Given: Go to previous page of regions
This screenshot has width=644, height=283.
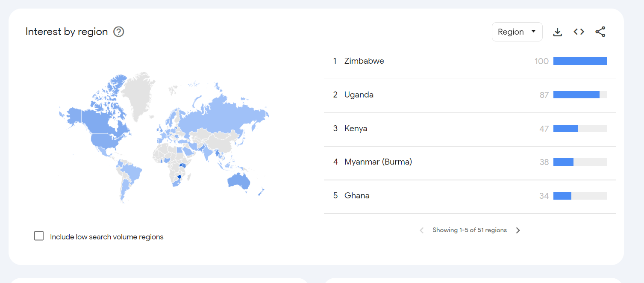Looking at the screenshot, I should [422, 230].
